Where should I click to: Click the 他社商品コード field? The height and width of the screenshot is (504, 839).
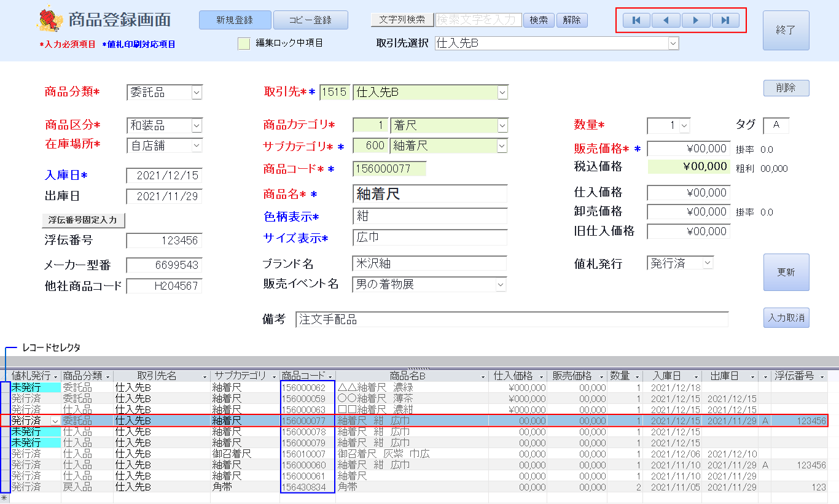[x=164, y=286]
